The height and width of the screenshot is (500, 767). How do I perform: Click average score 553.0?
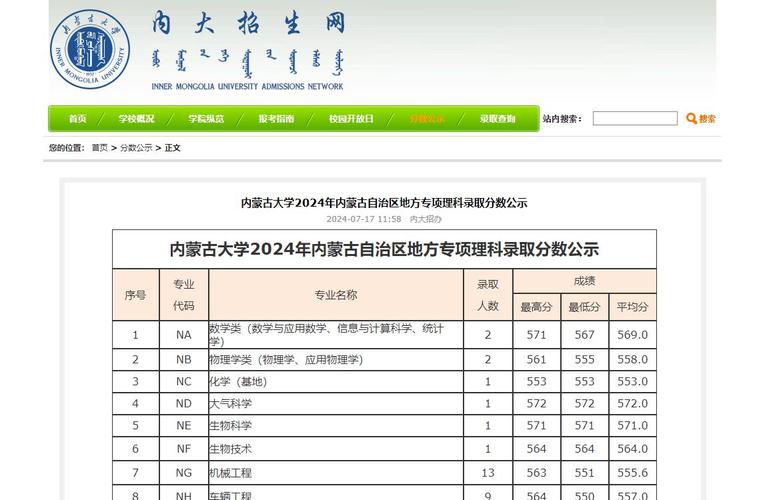(x=632, y=382)
